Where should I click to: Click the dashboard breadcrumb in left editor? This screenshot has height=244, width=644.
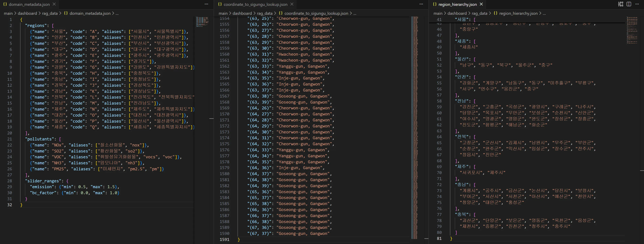pos(27,13)
